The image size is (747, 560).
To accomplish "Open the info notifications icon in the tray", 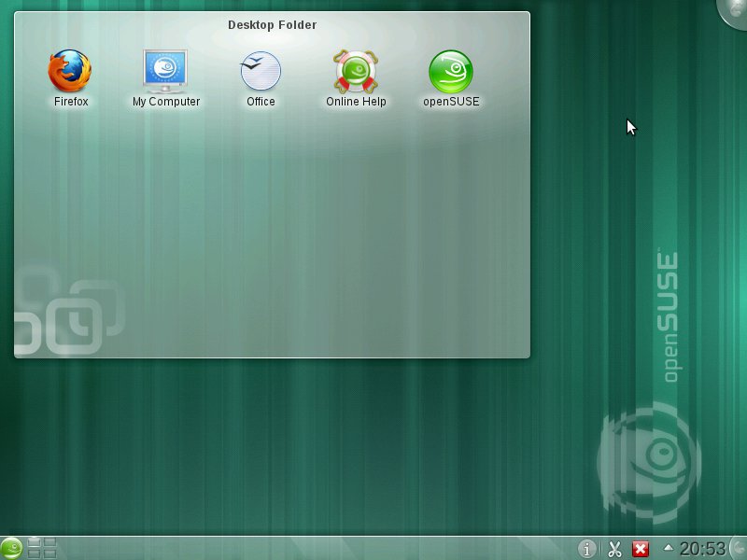I will pyautogui.click(x=586, y=549).
